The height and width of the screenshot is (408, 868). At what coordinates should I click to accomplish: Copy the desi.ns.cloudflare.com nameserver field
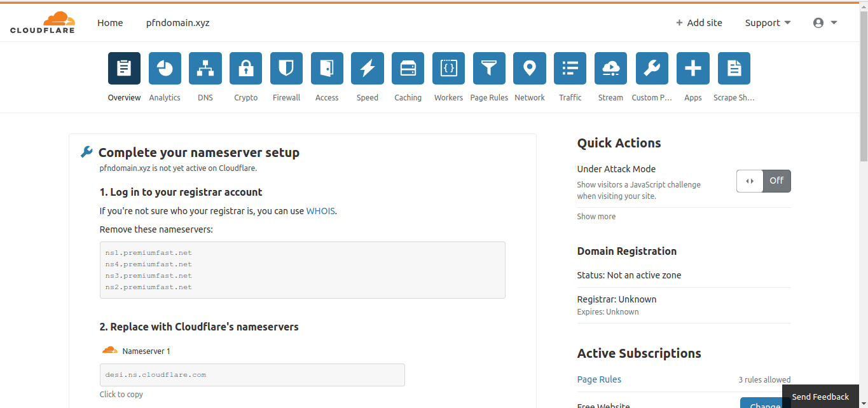pyautogui.click(x=252, y=375)
